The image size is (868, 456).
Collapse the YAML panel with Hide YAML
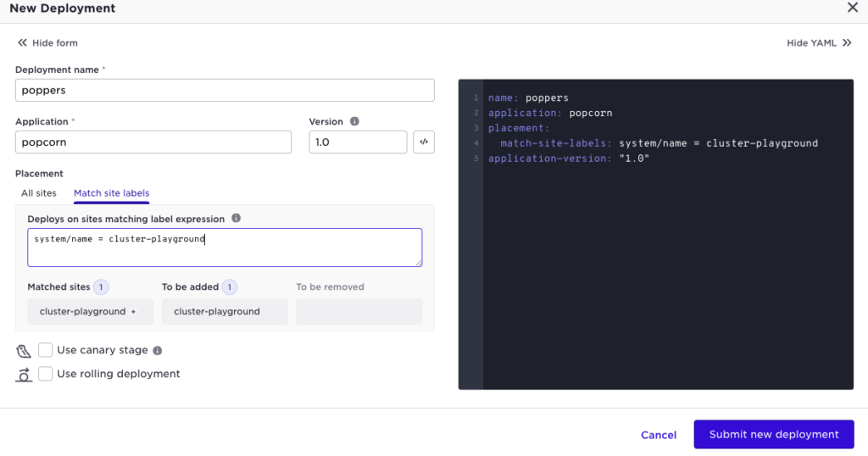(x=819, y=42)
